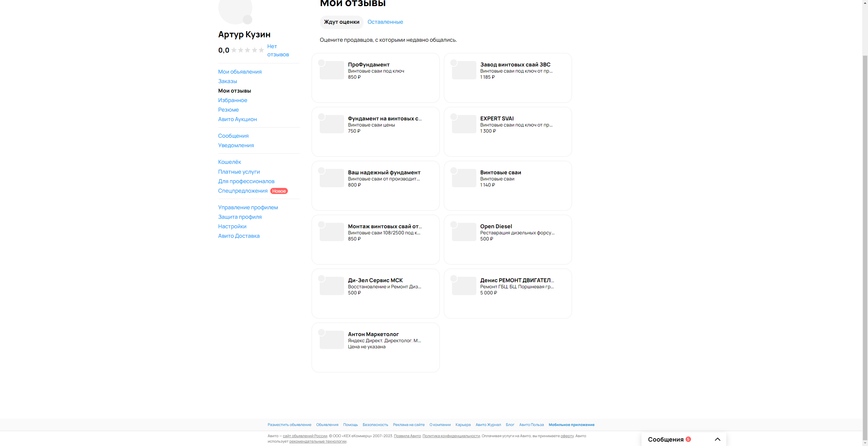Open the Ди-Зел Сервис МСК card title
The height and width of the screenshot is (446, 868).
375,280
